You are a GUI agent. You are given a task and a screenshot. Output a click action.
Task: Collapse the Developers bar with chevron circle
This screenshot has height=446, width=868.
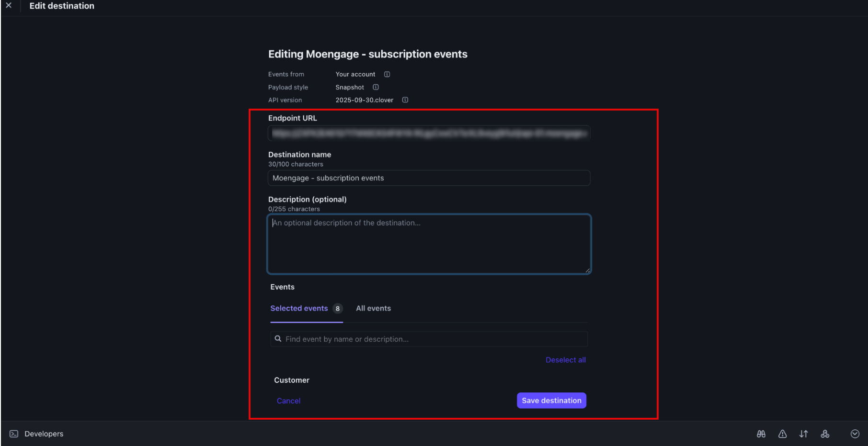pyautogui.click(x=855, y=434)
